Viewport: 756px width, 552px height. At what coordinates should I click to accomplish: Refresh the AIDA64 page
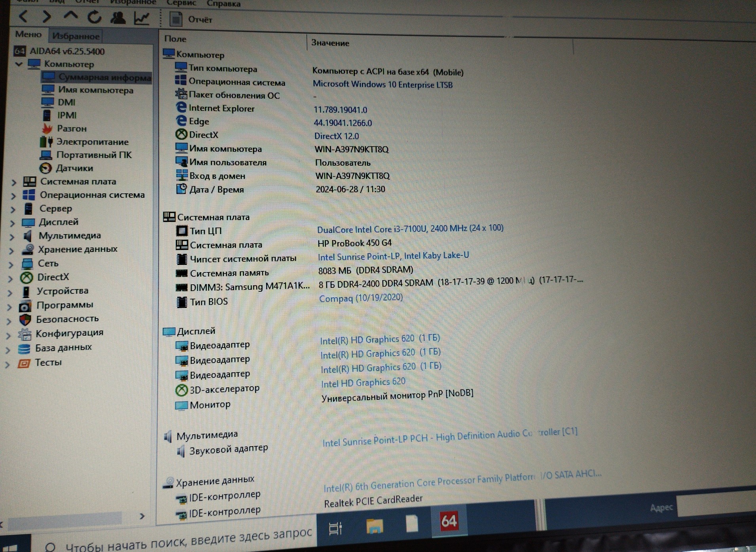94,17
